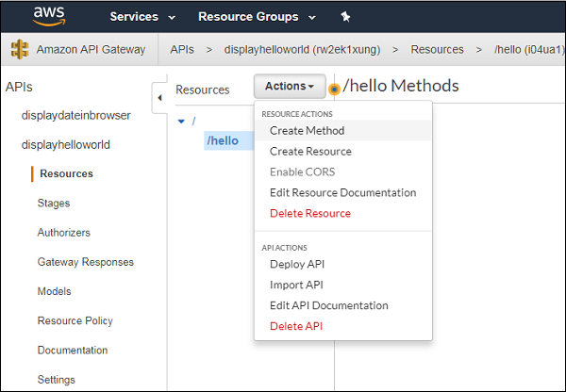This screenshot has width=566, height=392.
Task: Select Edit Resource Documentation
Action: 342,193
